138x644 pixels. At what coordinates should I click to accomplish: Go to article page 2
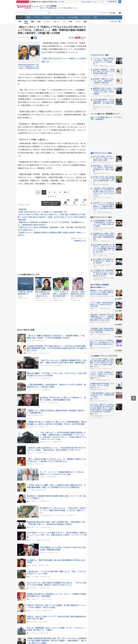[49, 192]
